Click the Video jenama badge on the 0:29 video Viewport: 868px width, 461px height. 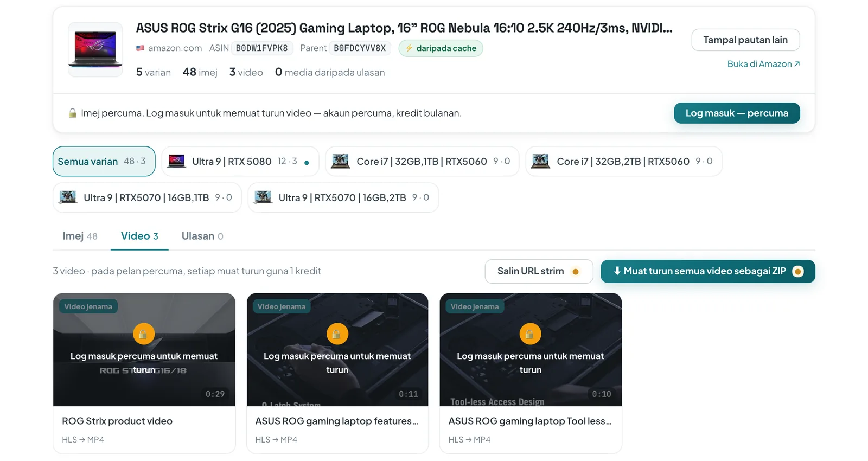click(x=88, y=306)
